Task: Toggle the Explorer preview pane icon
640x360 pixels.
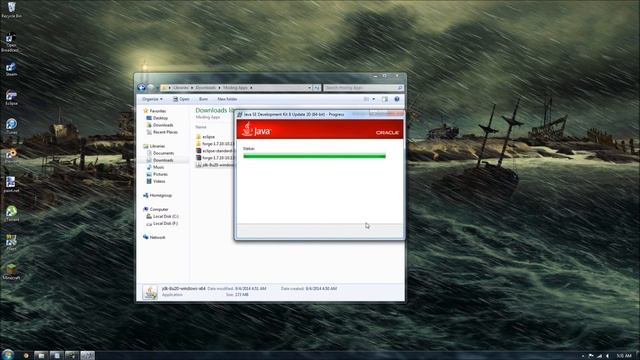Action: [x=384, y=99]
